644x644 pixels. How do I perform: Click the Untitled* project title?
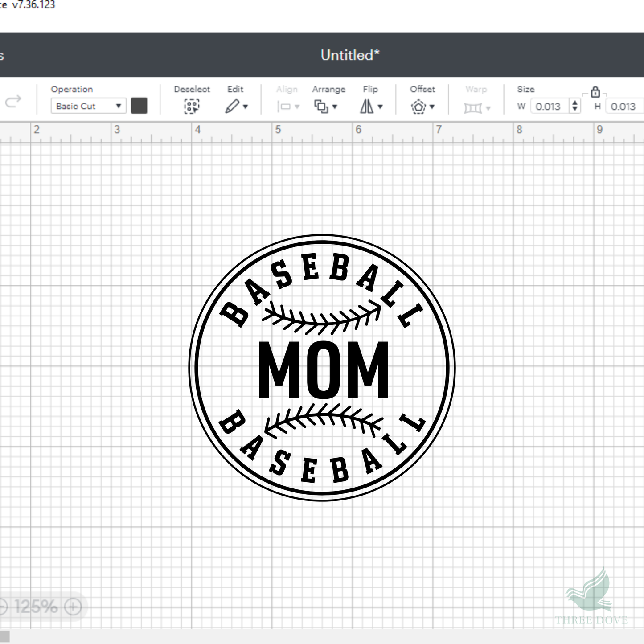pyautogui.click(x=350, y=55)
